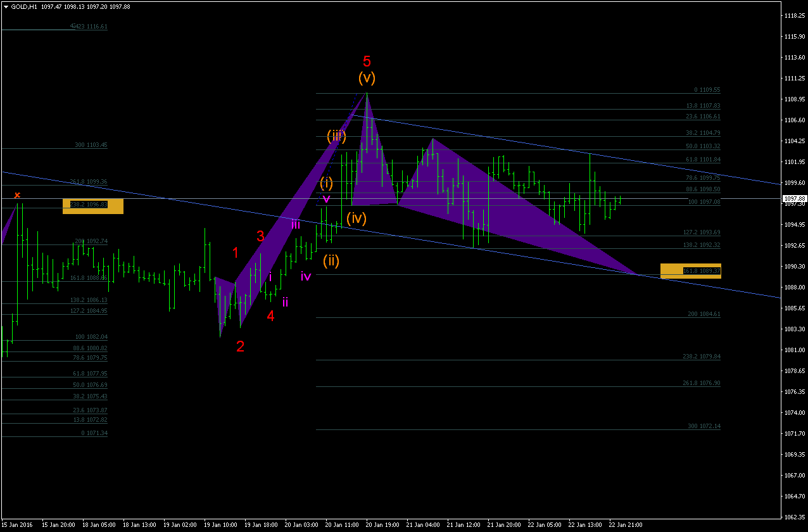The width and height of the screenshot is (808, 532).
Task: Click the retracement label 38.2 1104.79
Action: [704, 133]
